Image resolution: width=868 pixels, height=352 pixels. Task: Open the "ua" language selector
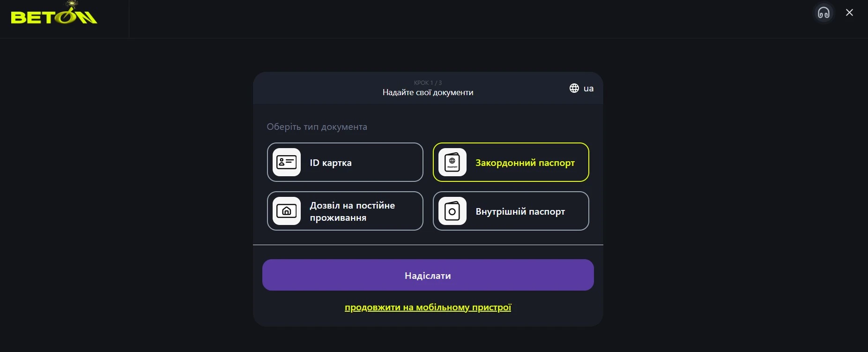588,88
